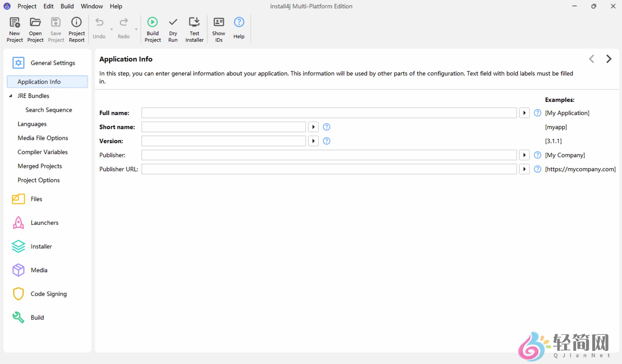The image size is (622, 364).
Task: Open the Launchers section
Action: [35, 222]
